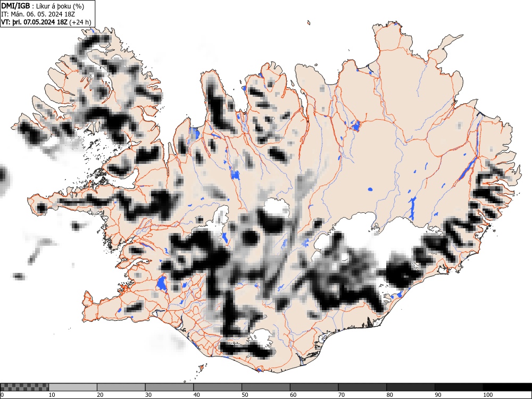The height and width of the screenshot is (399, 532).
Task: Click the legend label '0'
Action: [x=2, y=395]
